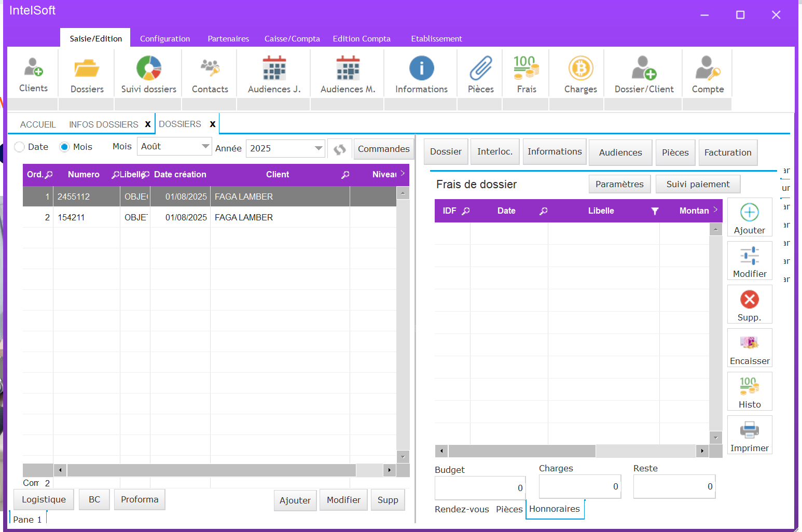
Task: Close the INFOS DOSSIERS tab
Action: [148, 124]
